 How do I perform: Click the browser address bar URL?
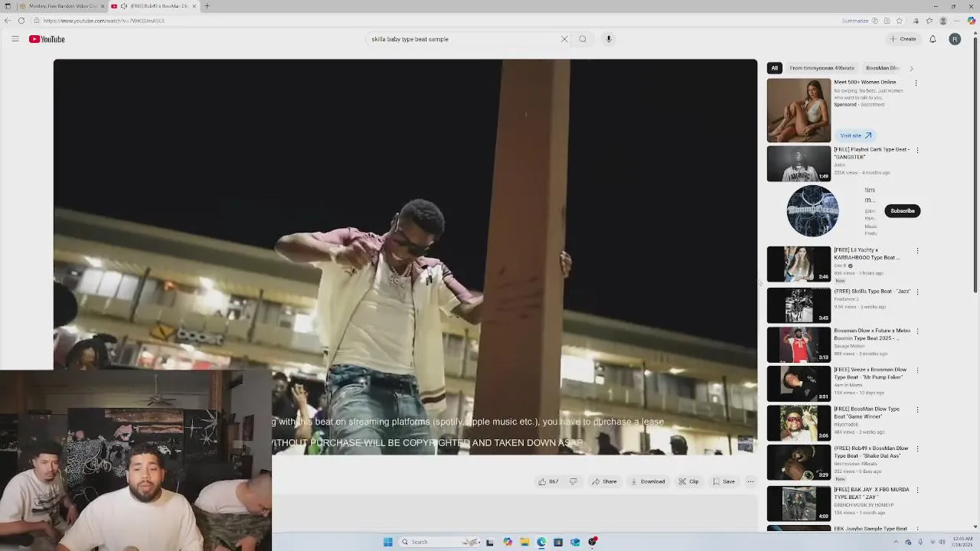[104, 21]
